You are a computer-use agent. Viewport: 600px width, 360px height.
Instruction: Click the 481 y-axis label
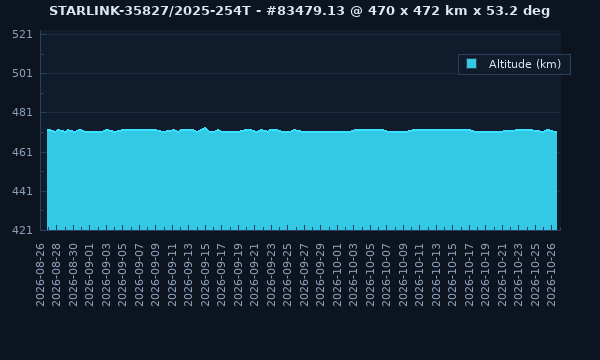22,112
